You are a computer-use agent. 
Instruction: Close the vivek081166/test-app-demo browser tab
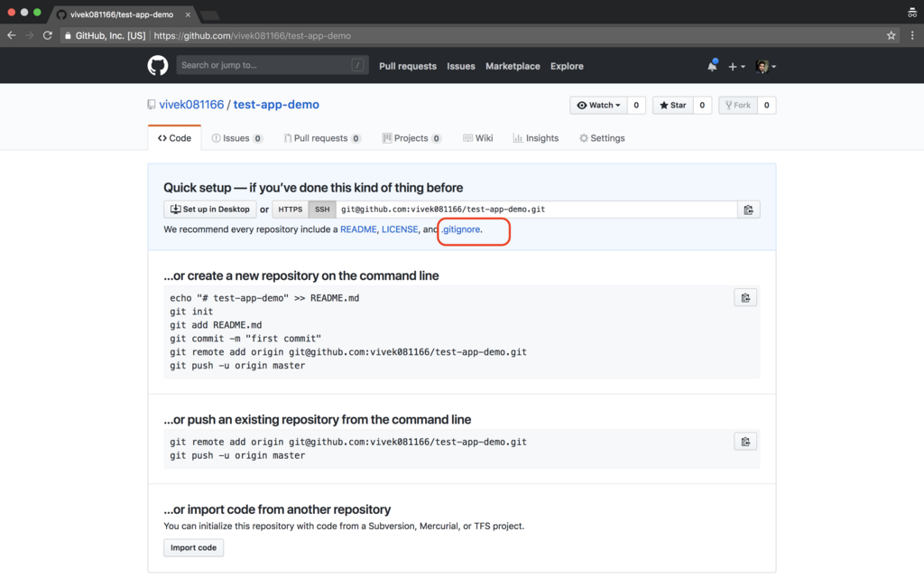pyautogui.click(x=188, y=14)
